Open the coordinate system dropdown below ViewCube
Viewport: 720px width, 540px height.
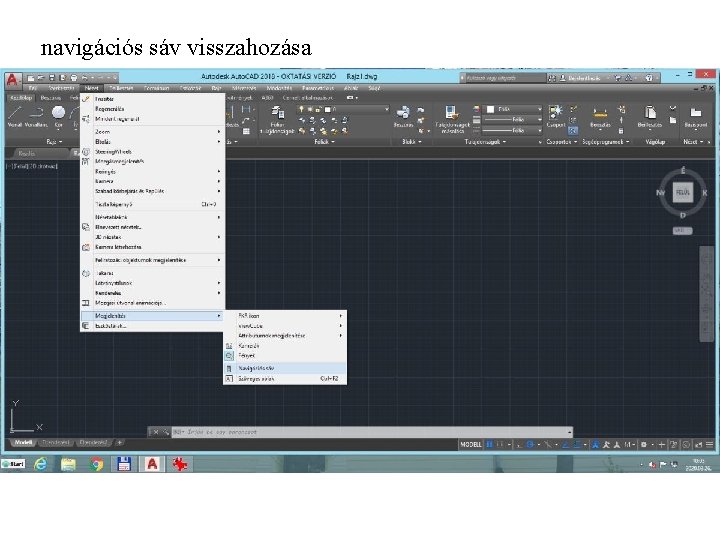tap(682, 231)
